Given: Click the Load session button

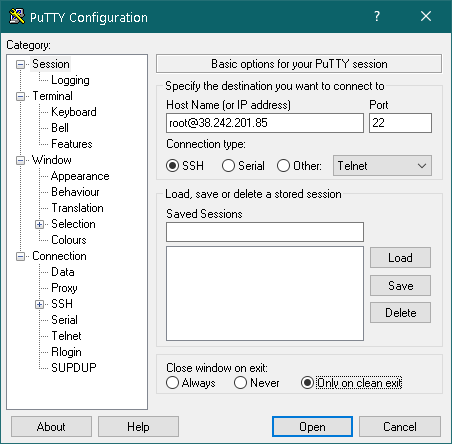Looking at the screenshot, I should coord(400,258).
